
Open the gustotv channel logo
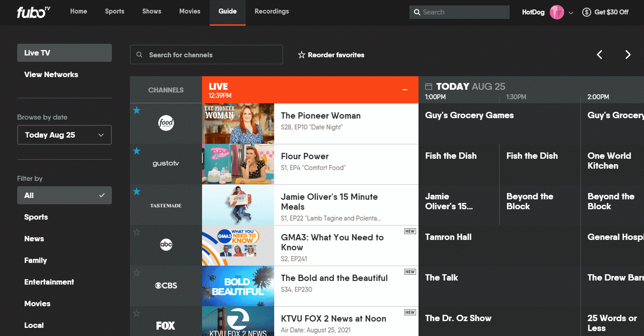click(166, 164)
